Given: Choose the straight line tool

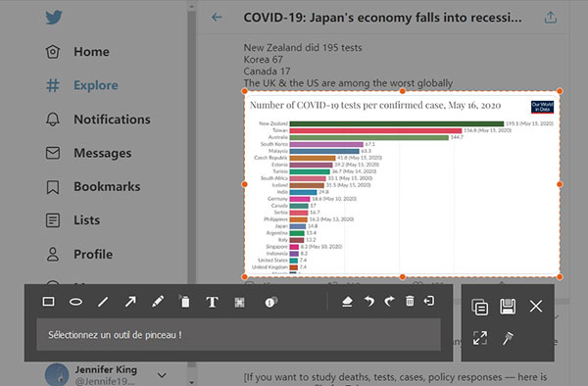Looking at the screenshot, I should pyautogui.click(x=103, y=302).
